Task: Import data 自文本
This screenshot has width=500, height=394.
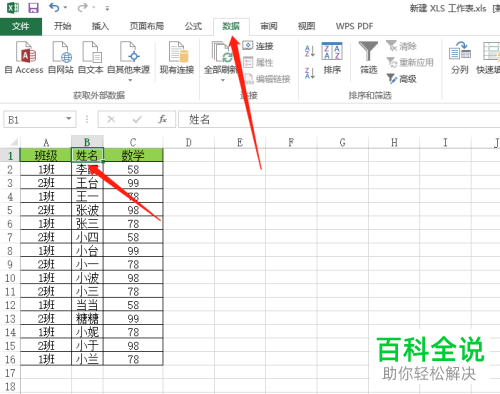Action: click(x=91, y=57)
